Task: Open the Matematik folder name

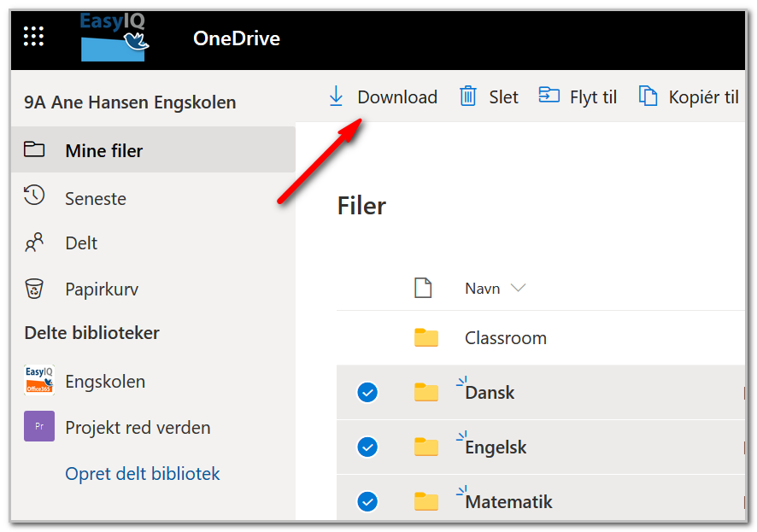Action: point(508,502)
